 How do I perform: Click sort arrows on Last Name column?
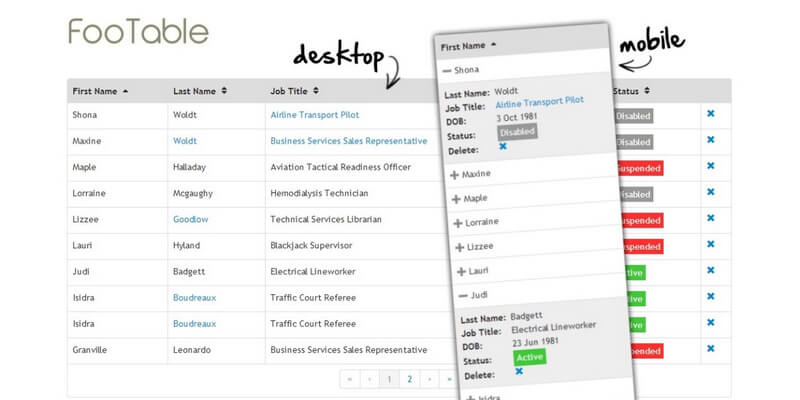coord(224,91)
